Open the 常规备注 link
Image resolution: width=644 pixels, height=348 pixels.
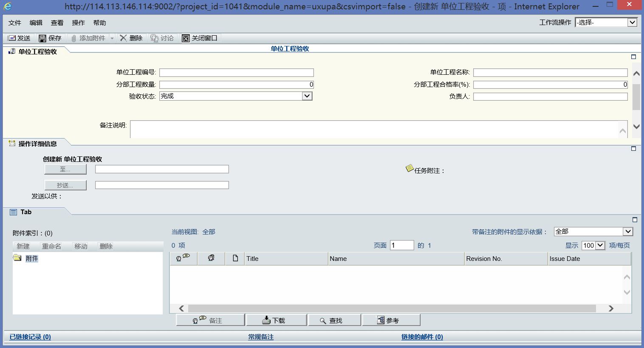click(x=260, y=337)
